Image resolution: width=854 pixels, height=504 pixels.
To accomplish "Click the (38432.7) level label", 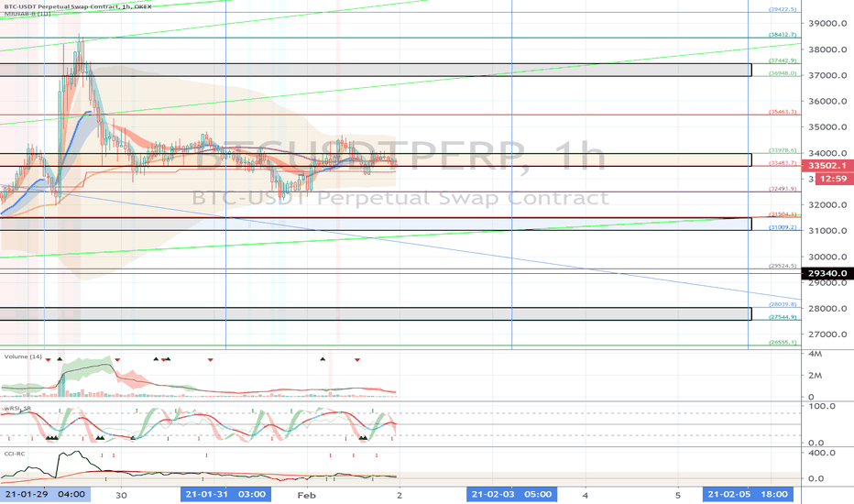I will coord(783,35).
